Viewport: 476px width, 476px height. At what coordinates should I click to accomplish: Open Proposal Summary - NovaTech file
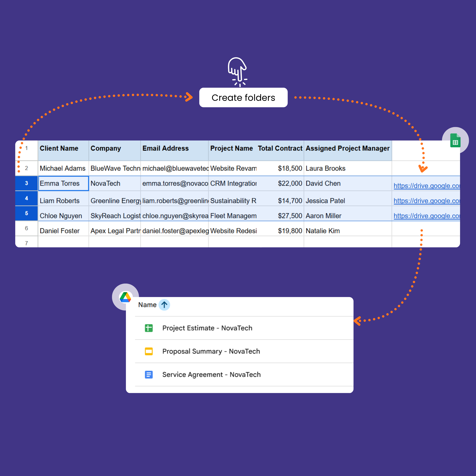[x=211, y=351]
